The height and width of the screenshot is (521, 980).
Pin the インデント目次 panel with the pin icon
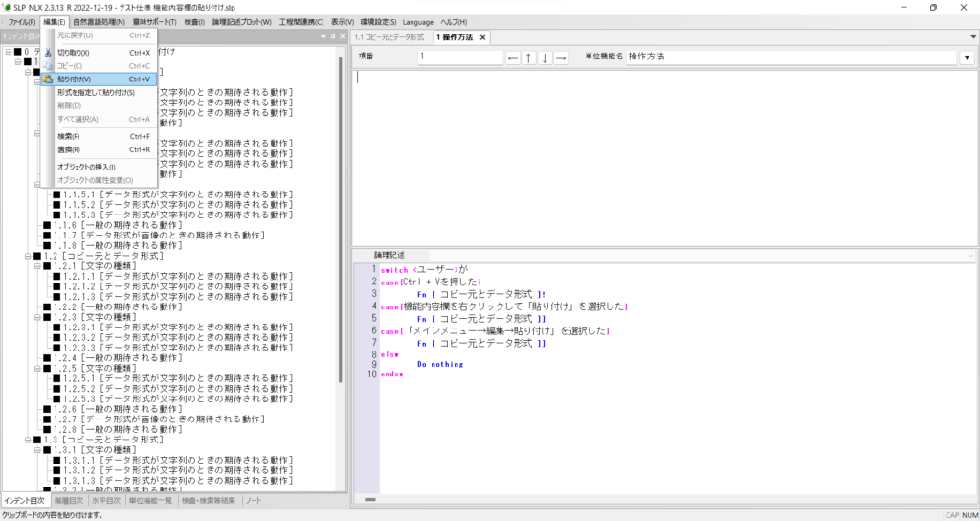(x=333, y=37)
